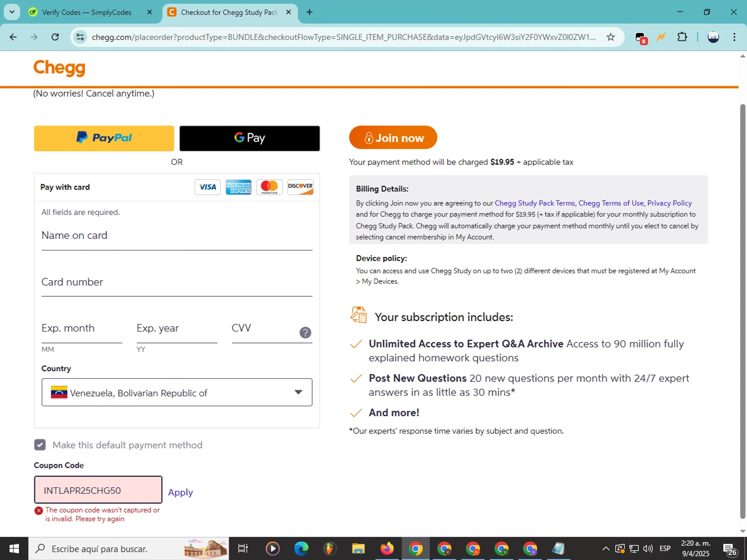Viewport: 747px width, 560px height.
Task: Open the CVV help question mark
Action: tap(305, 333)
